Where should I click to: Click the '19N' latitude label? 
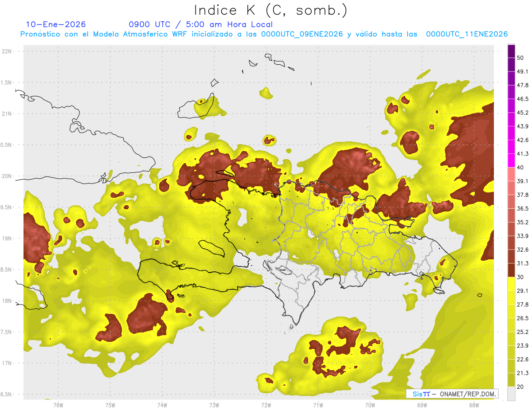7,238
